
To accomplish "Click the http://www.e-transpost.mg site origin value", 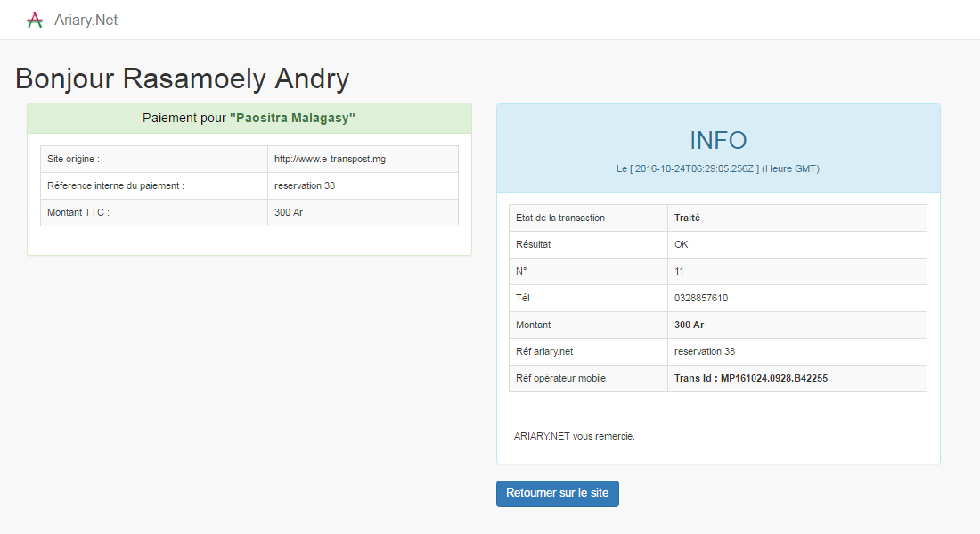I will click(330, 159).
